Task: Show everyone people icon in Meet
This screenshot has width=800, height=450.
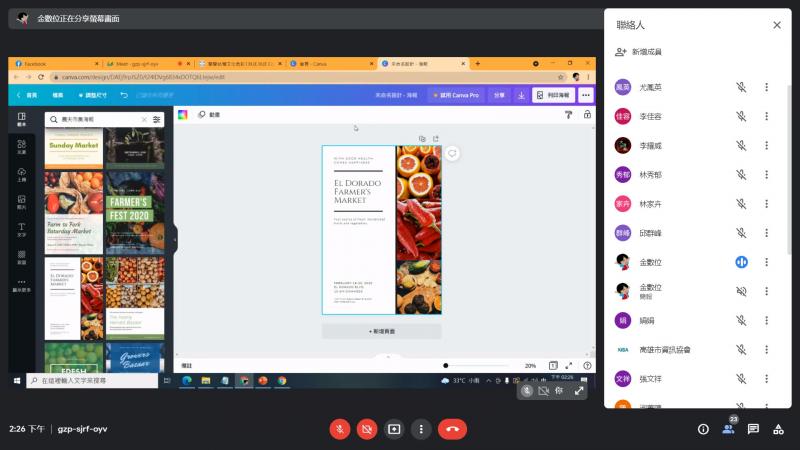Action: 729,429
